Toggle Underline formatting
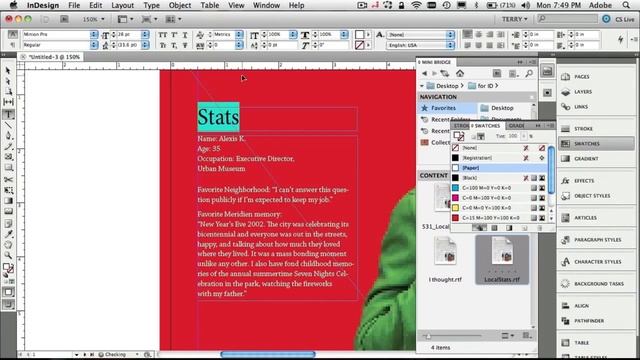640x360 pixels. 184,35
